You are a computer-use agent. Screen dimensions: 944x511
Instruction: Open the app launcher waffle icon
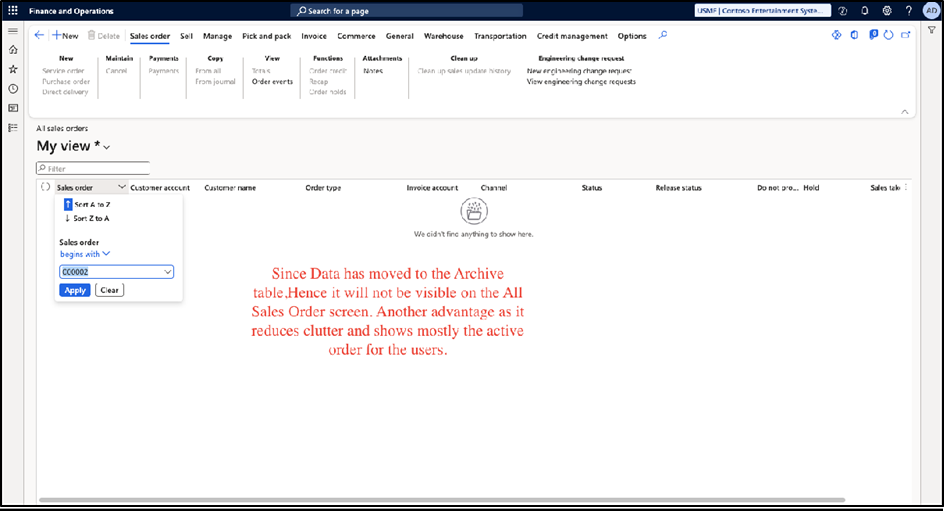point(13,11)
